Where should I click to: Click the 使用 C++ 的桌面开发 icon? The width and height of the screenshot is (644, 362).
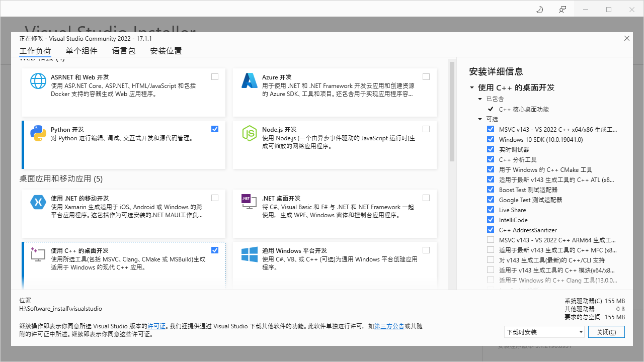(x=38, y=254)
